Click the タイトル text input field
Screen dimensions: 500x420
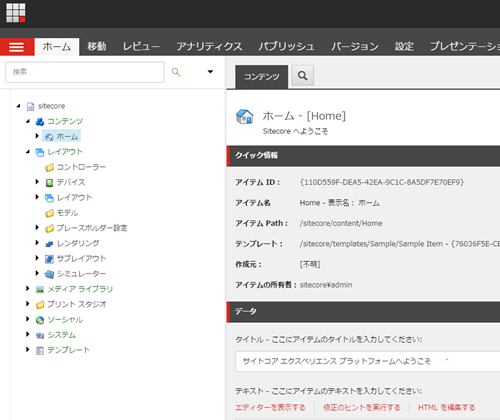(x=368, y=361)
